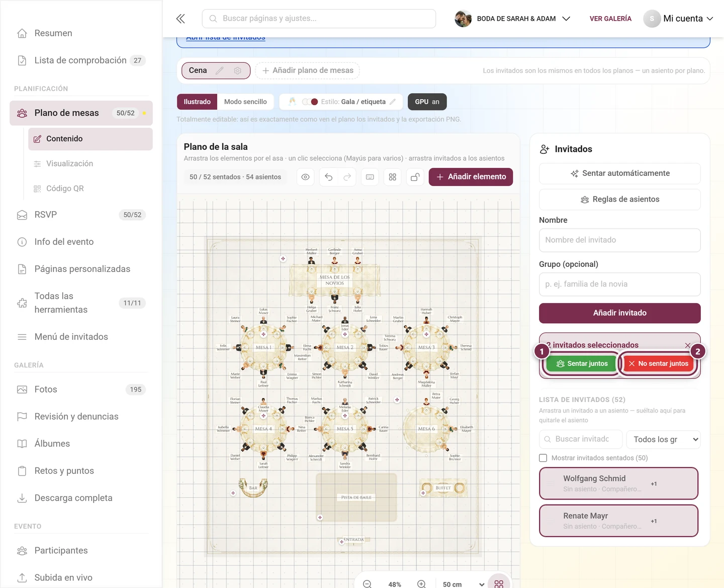The image size is (724, 588).
Task: Zoom in on the floor plan
Action: [x=421, y=584]
